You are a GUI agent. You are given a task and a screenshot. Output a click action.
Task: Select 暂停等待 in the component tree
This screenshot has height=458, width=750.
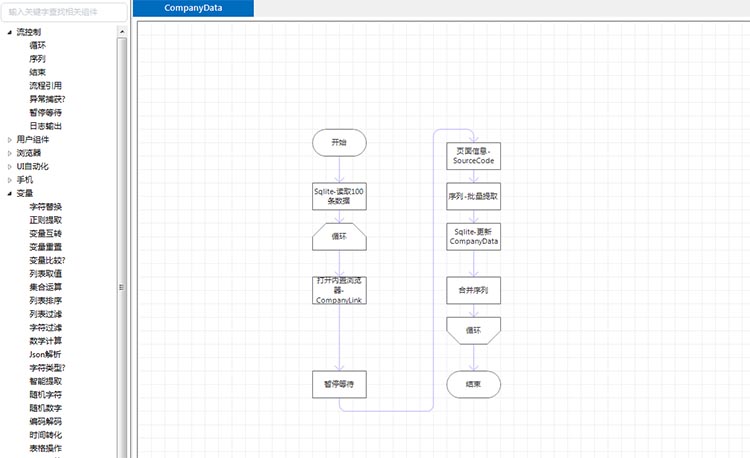(x=45, y=112)
